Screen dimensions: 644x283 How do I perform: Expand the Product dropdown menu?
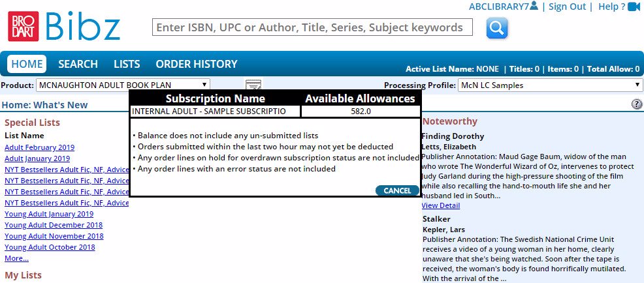pos(123,85)
